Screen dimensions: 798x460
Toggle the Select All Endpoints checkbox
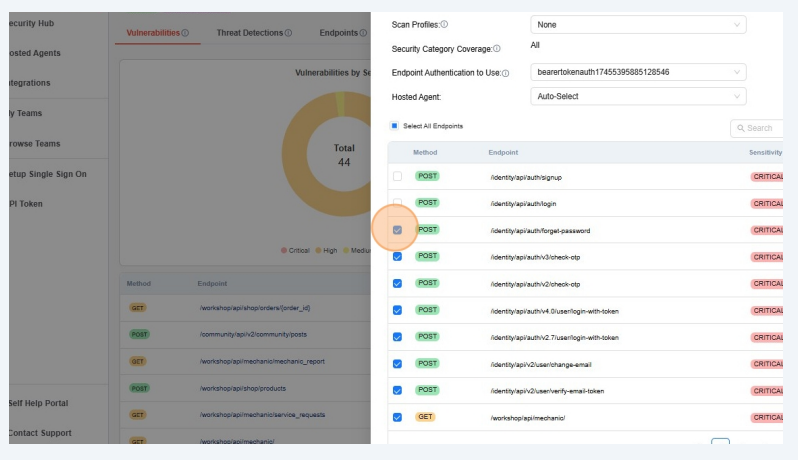pyautogui.click(x=395, y=126)
